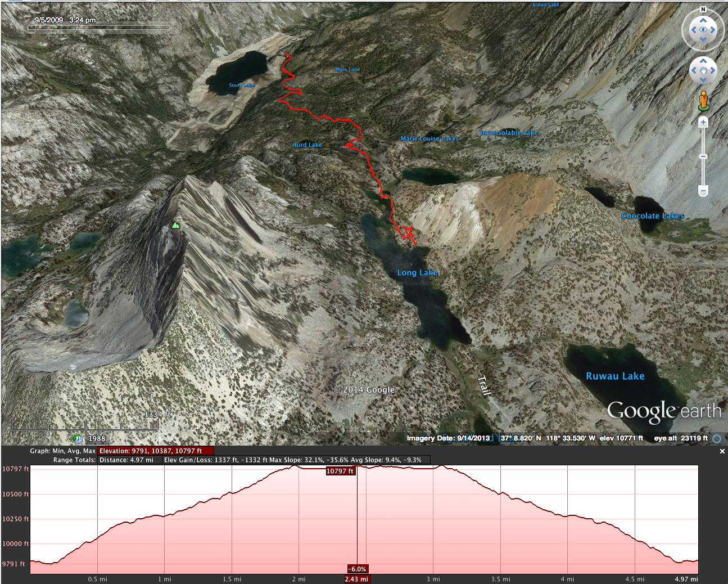Open historical imagery clock icon
Image resolution: width=728 pixels, height=584 pixels.
click(x=78, y=439)
